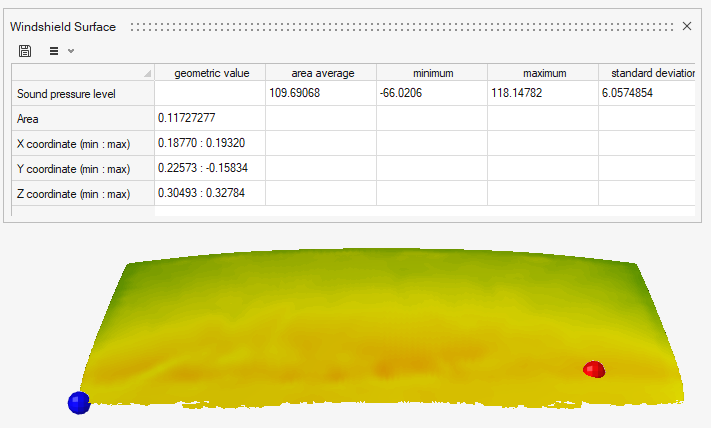Image resolution: width=711 pixels, height=428 pixels.
Task: Select the 'standard deviation' column header
Action: click(x=647, y=73)
